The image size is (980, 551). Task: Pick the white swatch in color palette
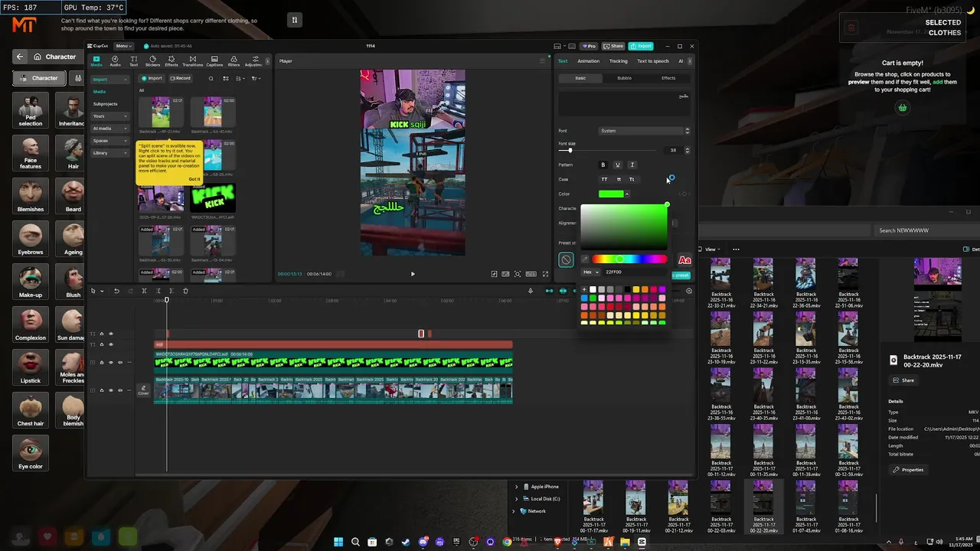[x=593, y=290]
